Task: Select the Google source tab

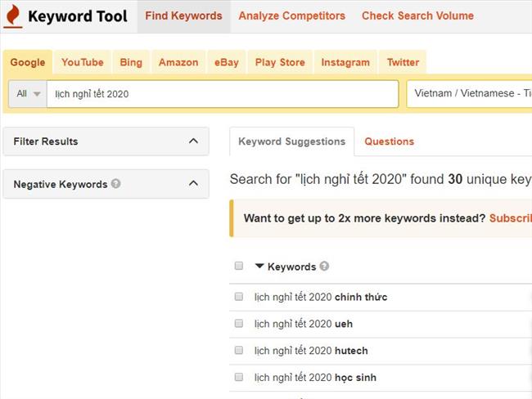Action: tap(28, 62)
